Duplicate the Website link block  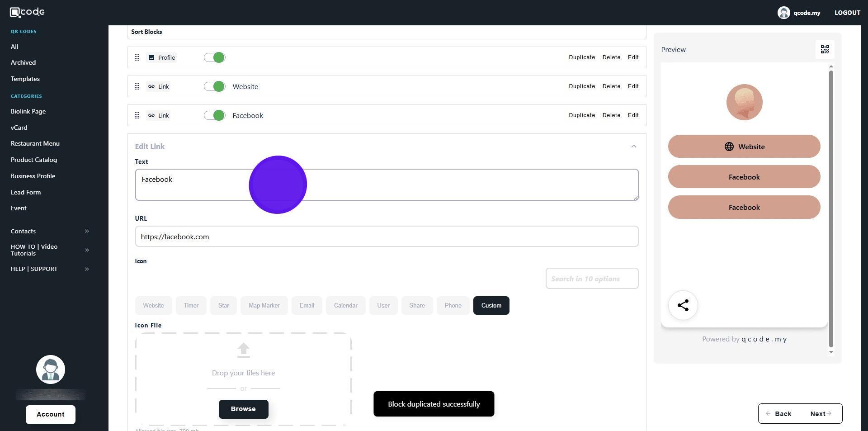coord(581,86)
